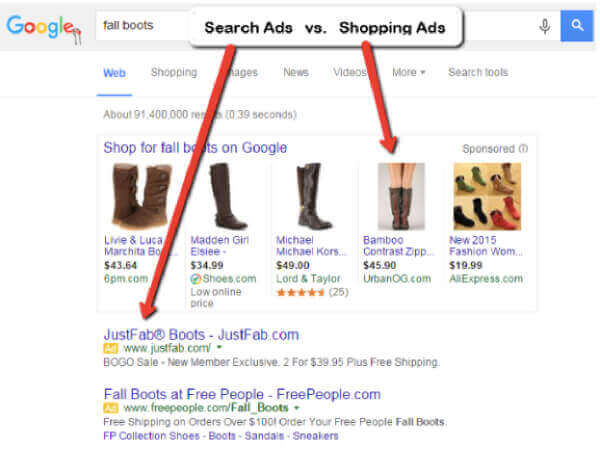This screenshot has height=475, width=600.
Task: Open the JustFab Boots ad headline link
Action: pos(201,335)
